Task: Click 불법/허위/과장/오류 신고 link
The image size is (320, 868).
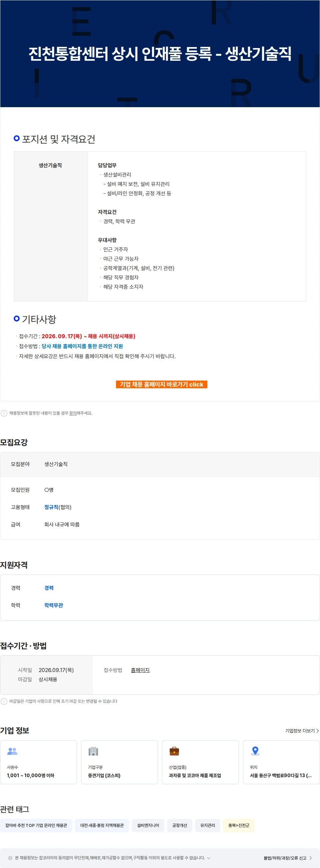Action: 285,858
